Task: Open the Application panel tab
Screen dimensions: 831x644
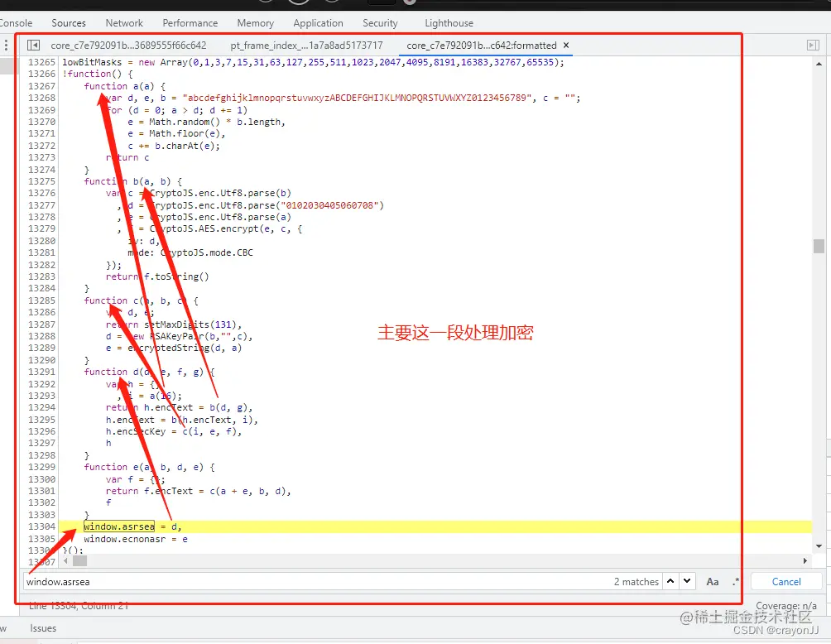Action: click(318, 23)
